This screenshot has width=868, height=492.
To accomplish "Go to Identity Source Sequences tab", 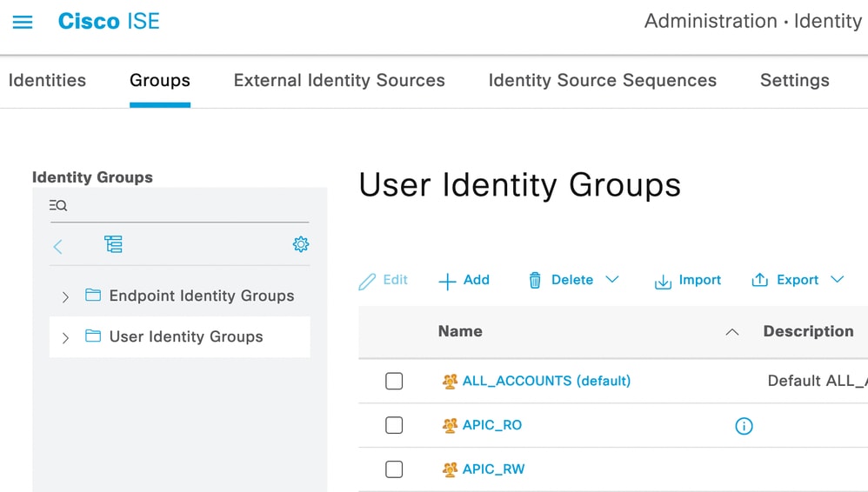I will 602,80.
